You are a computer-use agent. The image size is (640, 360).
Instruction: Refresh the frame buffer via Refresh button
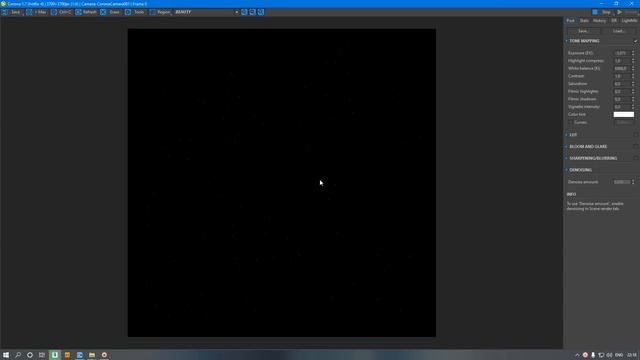tap(86, 12)
